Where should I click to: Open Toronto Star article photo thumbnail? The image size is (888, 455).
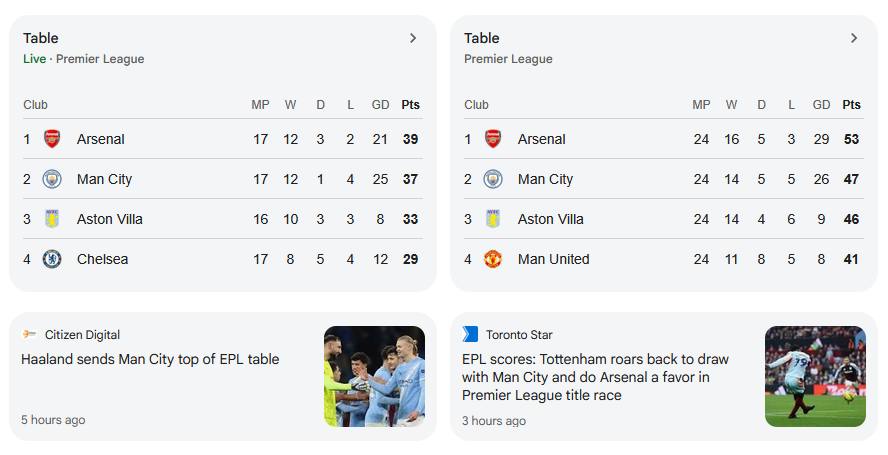pos(815,376)
